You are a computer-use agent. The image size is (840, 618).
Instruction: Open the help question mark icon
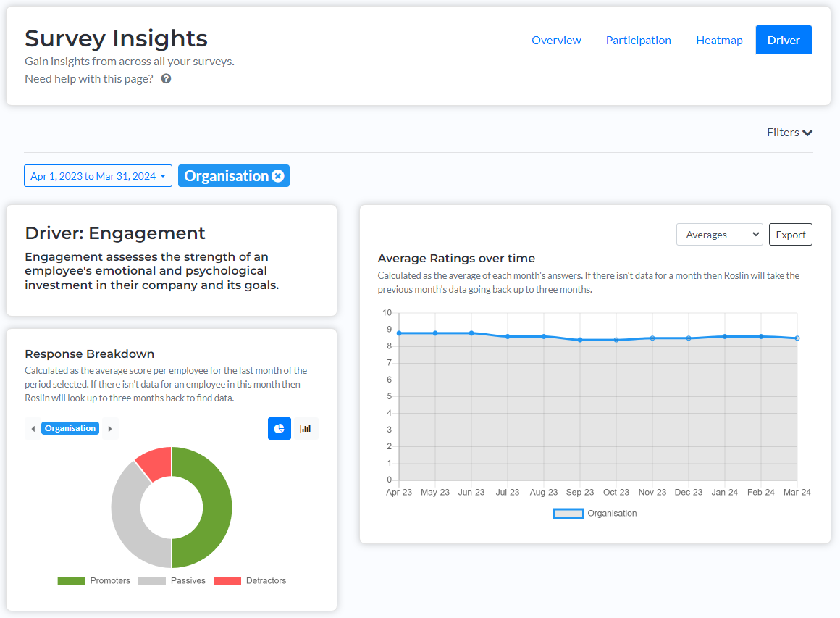[x=166, y=78]
